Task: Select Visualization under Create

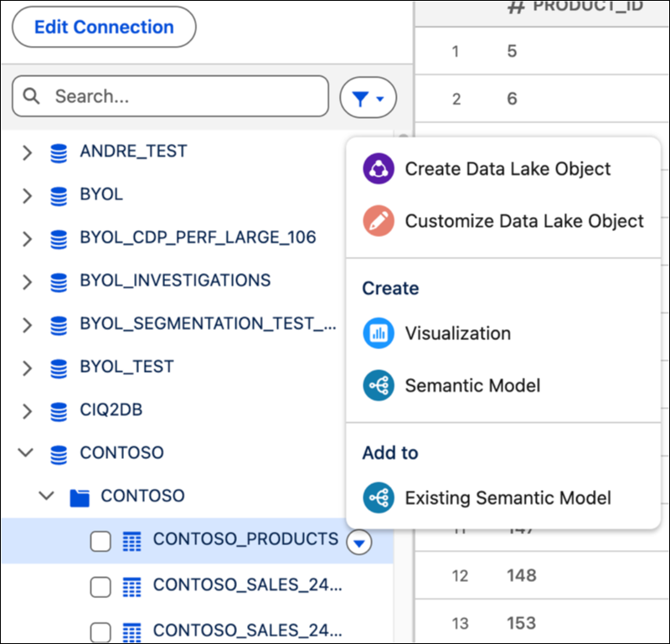Action: (x=503, y=333)
